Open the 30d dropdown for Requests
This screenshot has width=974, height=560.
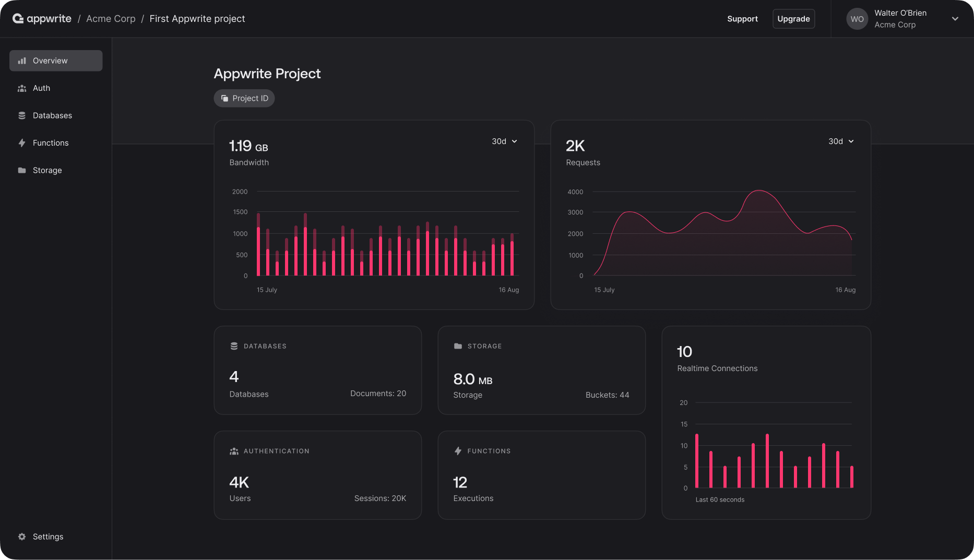click(x=840, y=141)
